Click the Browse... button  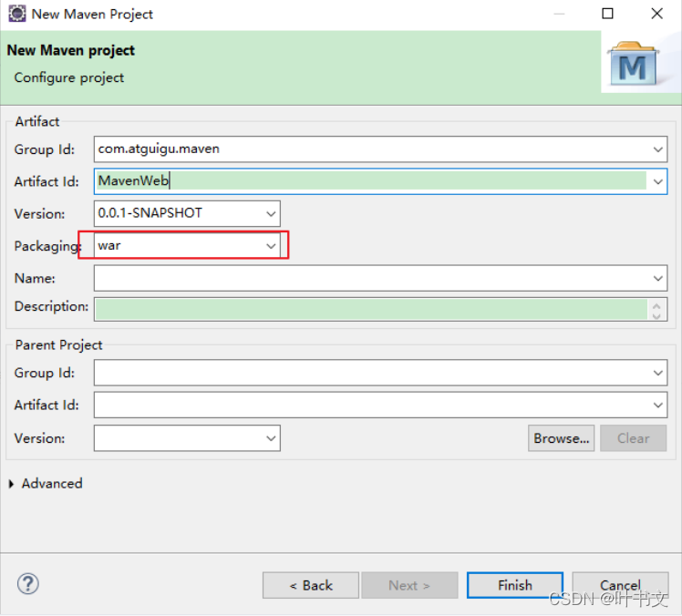pyautogui.click(x=561, y=438)
